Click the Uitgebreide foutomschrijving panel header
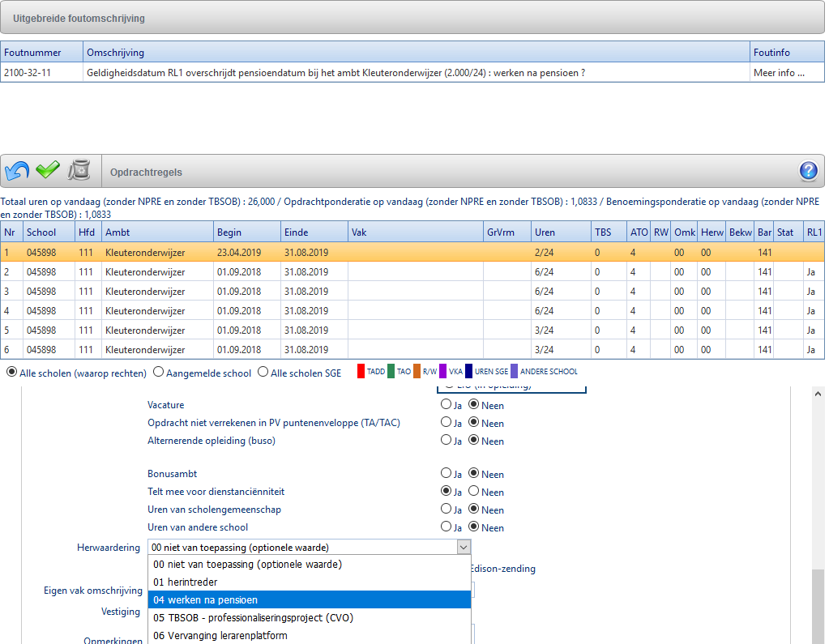 tap(412, 18)
